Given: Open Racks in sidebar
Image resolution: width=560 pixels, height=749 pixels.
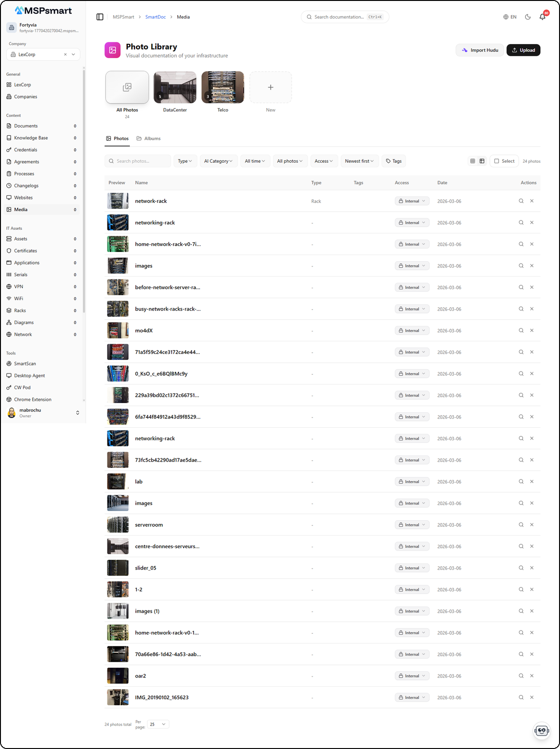Looking at the screenshot, I should tap(42, 311).
